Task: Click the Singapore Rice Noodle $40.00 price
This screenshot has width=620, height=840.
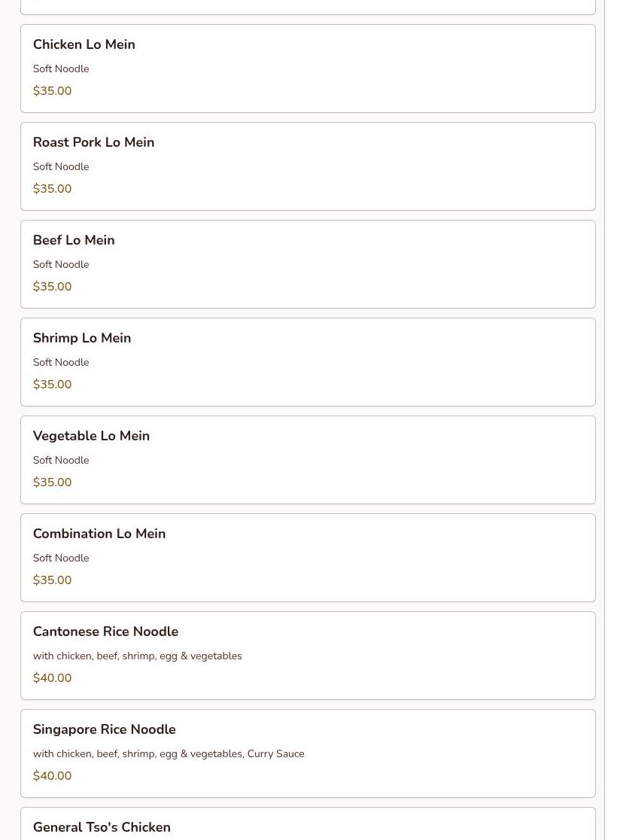Action: [52, 776]
